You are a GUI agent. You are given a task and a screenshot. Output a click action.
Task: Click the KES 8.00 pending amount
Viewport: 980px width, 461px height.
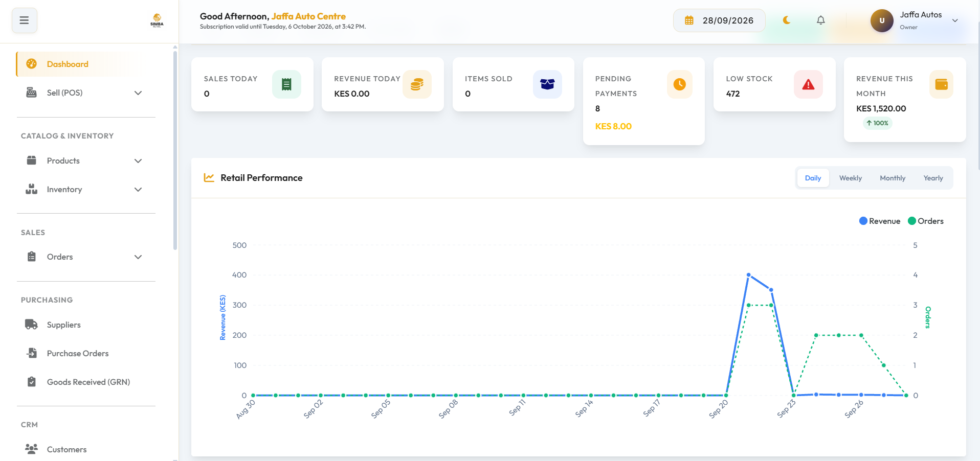[613, 126]
